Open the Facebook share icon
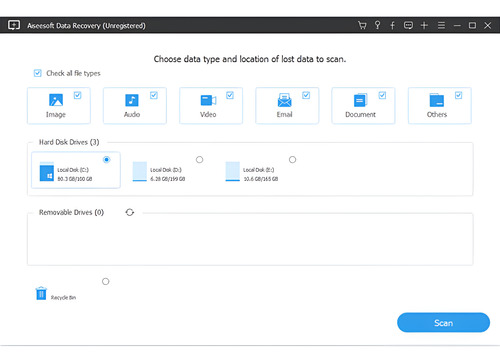 393,25
